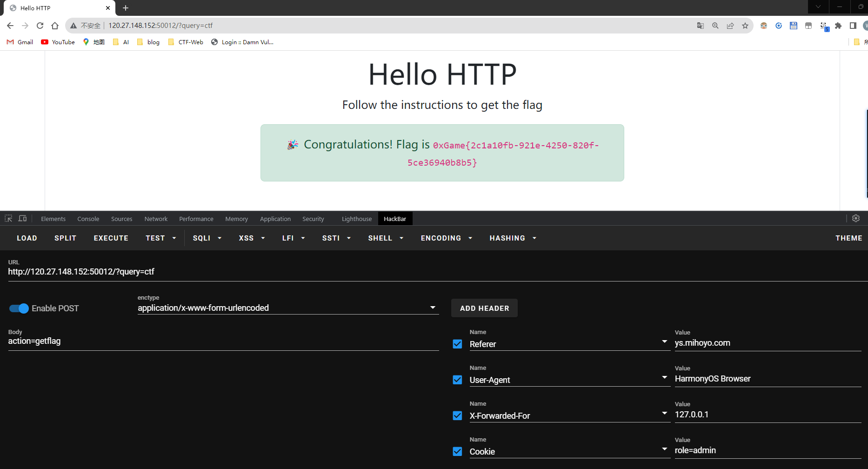Bookmark this page with the star
The image size is (868, 469).
745,26
